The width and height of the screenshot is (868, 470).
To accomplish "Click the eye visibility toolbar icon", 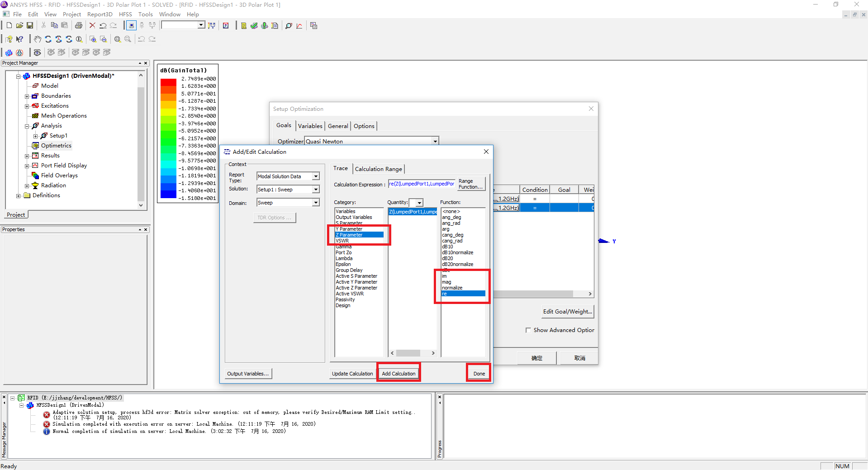I will tap(38, 52).
